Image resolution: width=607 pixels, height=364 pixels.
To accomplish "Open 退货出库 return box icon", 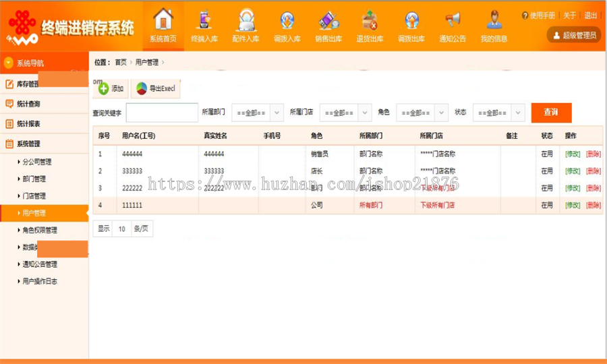I will [370, 20].
